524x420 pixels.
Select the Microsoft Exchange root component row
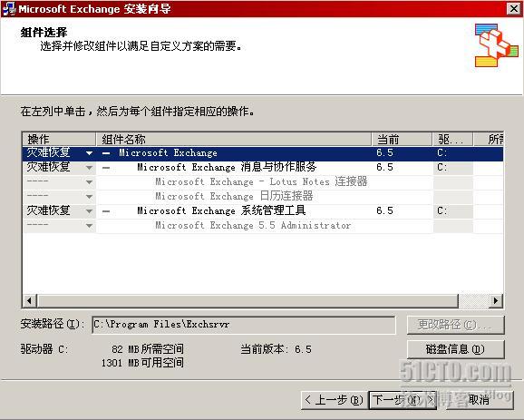pyautogui.click(x=263, y=153)
